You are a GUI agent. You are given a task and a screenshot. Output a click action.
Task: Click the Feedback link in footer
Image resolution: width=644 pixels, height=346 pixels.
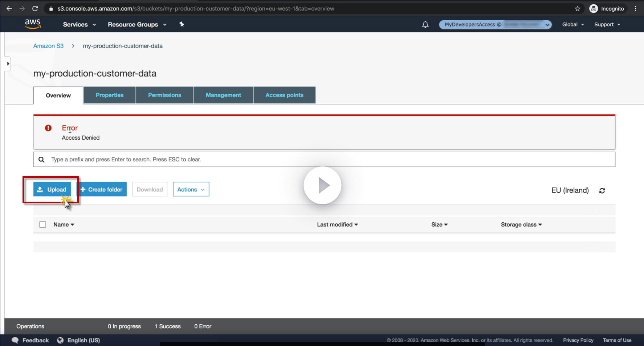tap(36, 340)
